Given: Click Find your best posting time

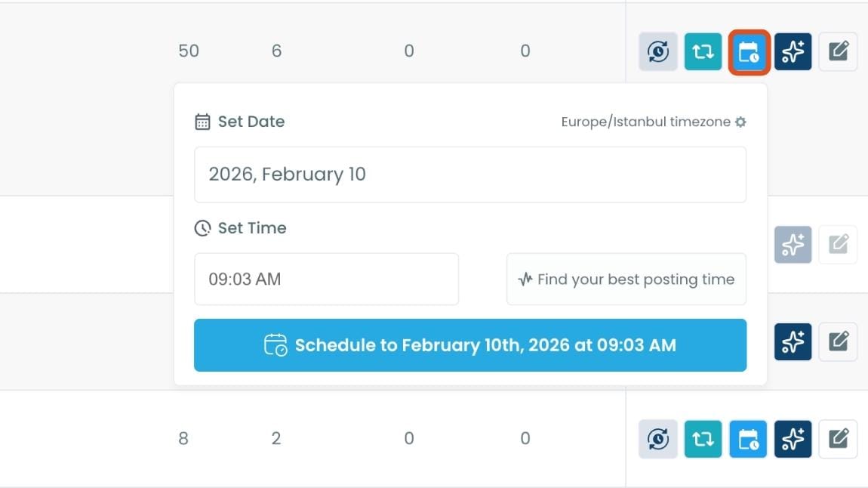Looking at the screenshot, I should pyautogui.click(x=626, y=279).
